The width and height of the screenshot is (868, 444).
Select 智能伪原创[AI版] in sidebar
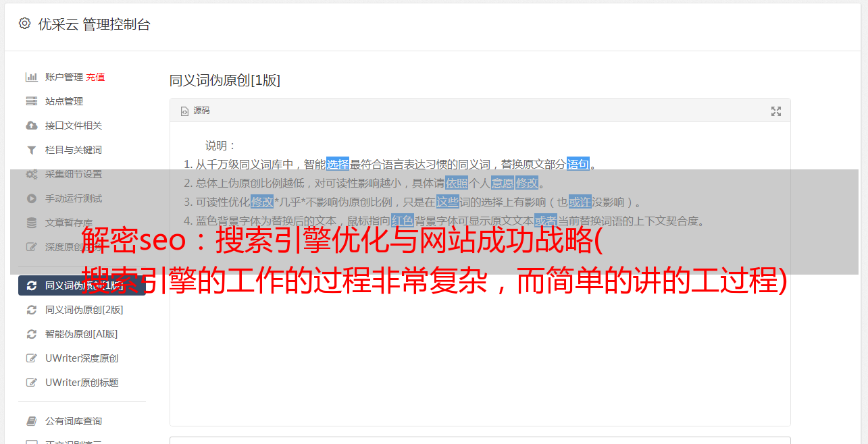click(x=82, y=334)
